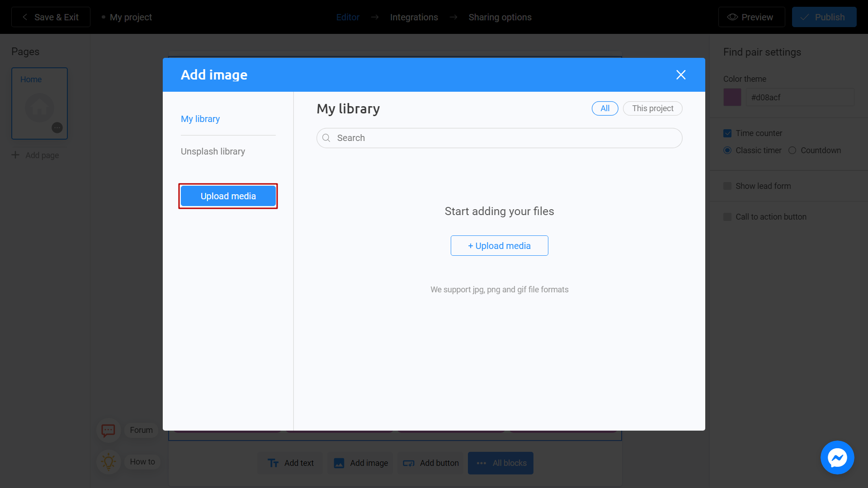This screenshot has width=868, height=488.
Task: Click the Search input field
Action: [500, 138]
